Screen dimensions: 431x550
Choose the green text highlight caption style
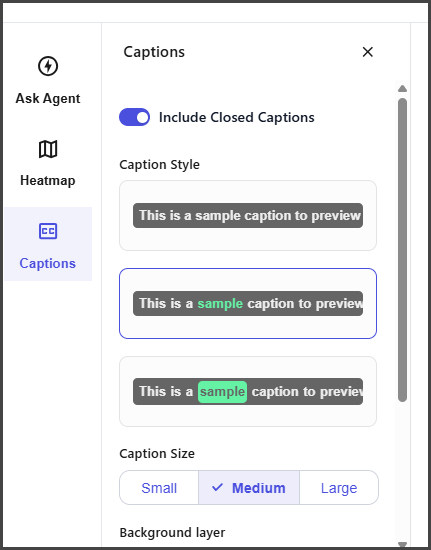[248, 303]
